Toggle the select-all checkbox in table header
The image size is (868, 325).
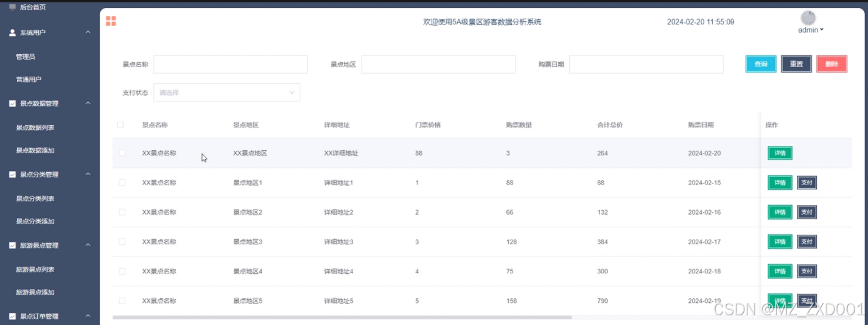(121, 125)
